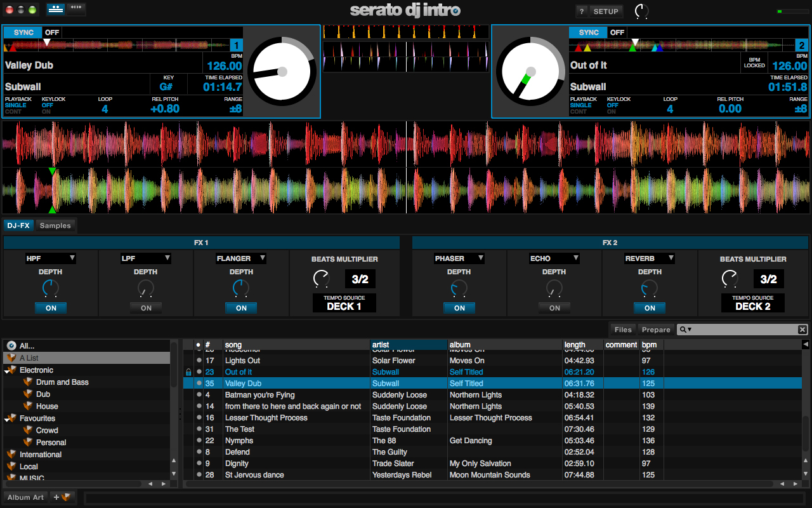Select the horizontal library layout icon
This screenshot has width=812, height=508.
point(55,10)
